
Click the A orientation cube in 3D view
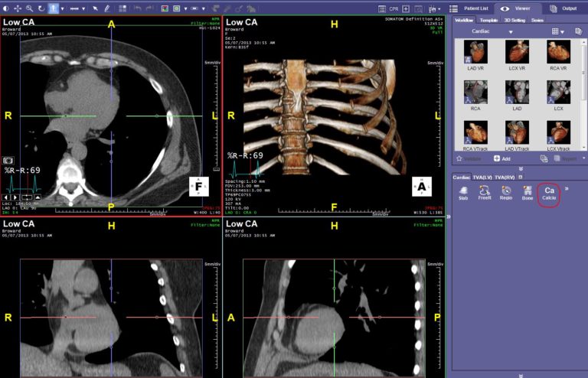coord(422,186)
